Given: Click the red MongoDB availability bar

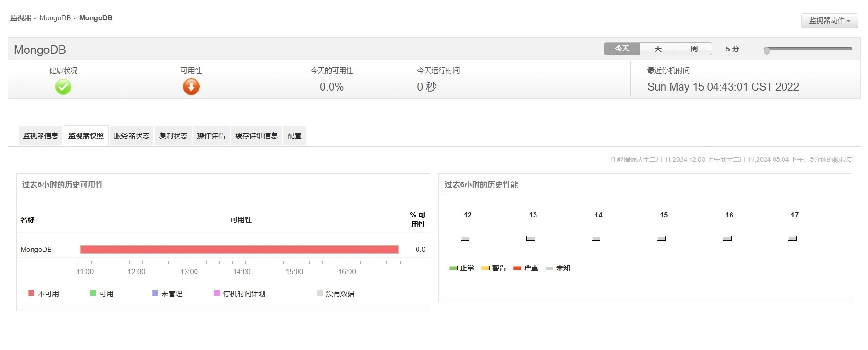Looking at the screenshot, I should (x=239, y=250).
